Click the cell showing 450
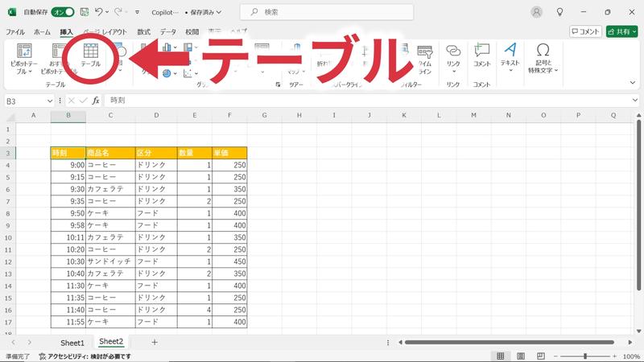 point(229,261)
